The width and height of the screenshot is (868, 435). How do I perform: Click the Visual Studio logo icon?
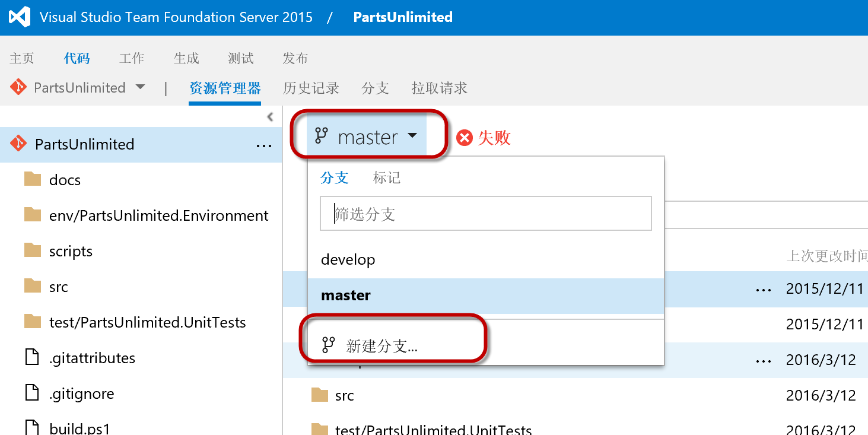(x=20, y=17)
